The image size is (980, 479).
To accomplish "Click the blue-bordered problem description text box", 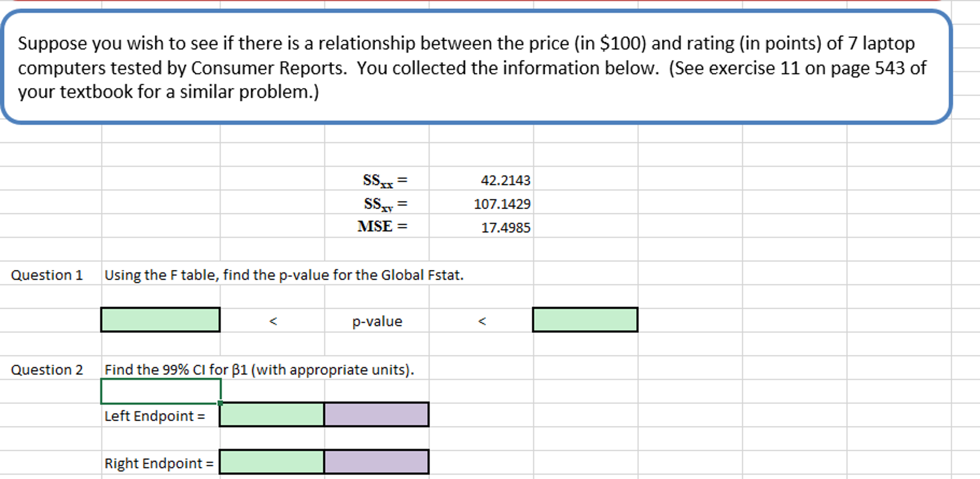I will [x=476, y=67].
